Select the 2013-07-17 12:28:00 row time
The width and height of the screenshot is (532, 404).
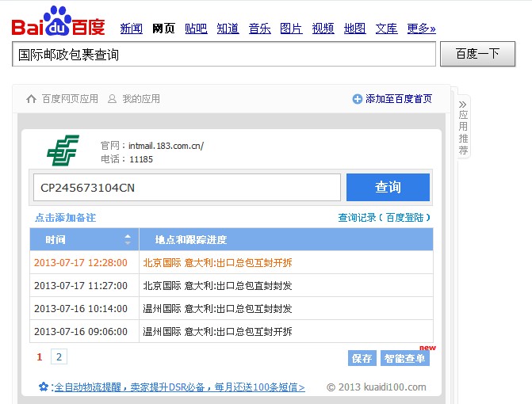pos(81,263)
